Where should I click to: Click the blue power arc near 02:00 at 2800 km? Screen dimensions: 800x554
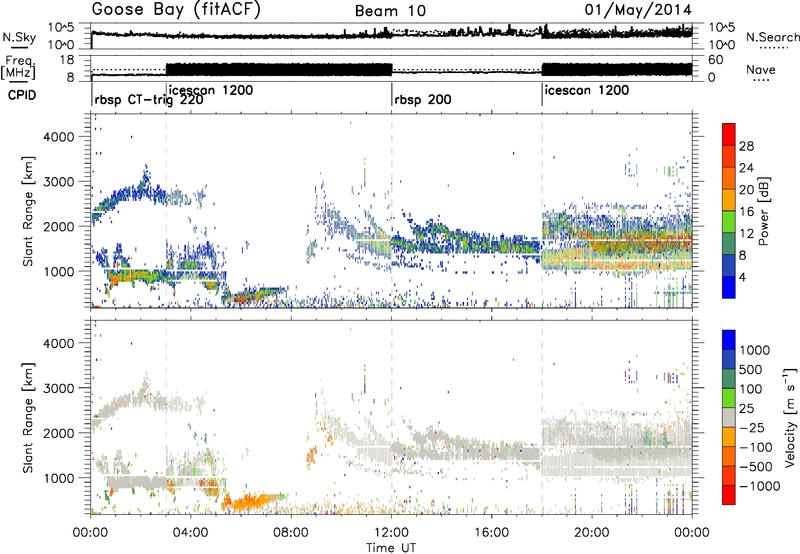click(x=138, y=193)
